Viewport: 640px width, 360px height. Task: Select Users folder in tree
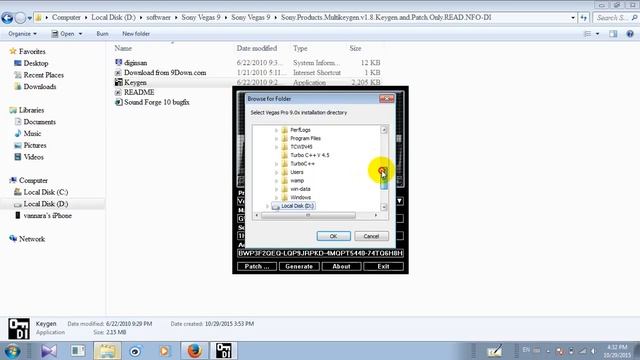pos(297,172)
